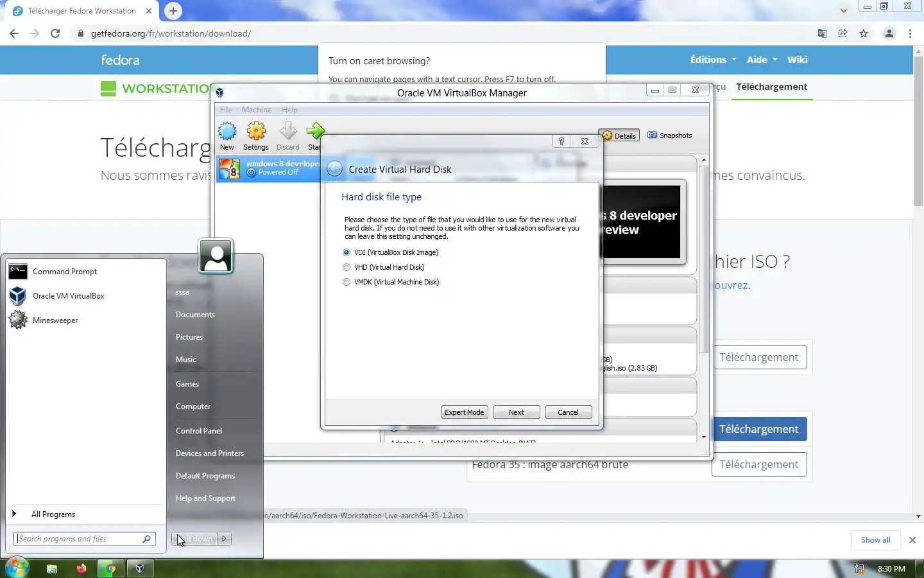
Task: Open the Chrome profile icon
Action: [x=889, y=33]
